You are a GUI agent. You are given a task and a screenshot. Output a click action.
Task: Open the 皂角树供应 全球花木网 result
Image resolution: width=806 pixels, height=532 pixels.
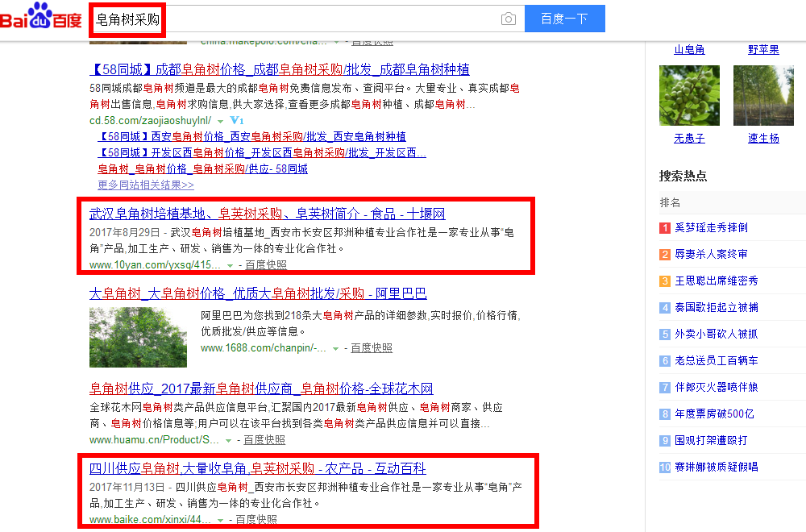(261, 389)
